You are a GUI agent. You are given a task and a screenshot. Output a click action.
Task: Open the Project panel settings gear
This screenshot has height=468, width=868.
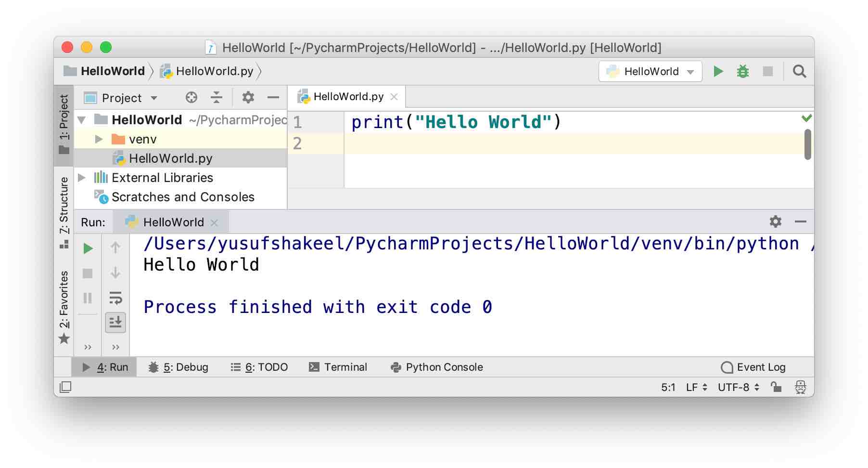click(x=248, y=97)
